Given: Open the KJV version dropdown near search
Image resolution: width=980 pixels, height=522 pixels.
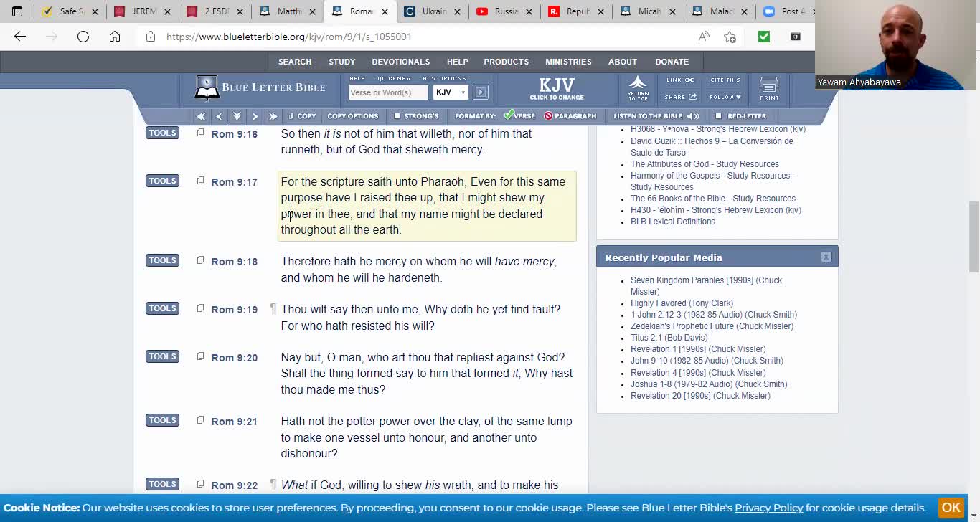Looking at the screenshot, I should click(x=451, y=92).
